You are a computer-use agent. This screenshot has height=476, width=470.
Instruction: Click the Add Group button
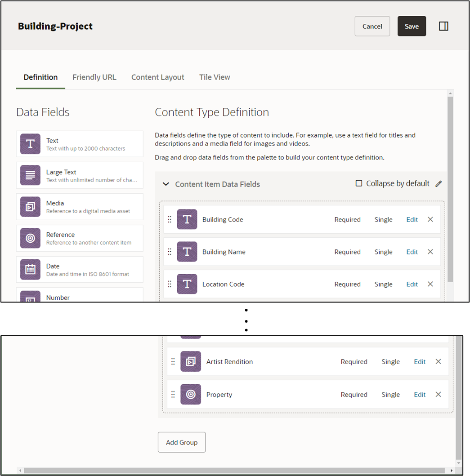point(181,442)
